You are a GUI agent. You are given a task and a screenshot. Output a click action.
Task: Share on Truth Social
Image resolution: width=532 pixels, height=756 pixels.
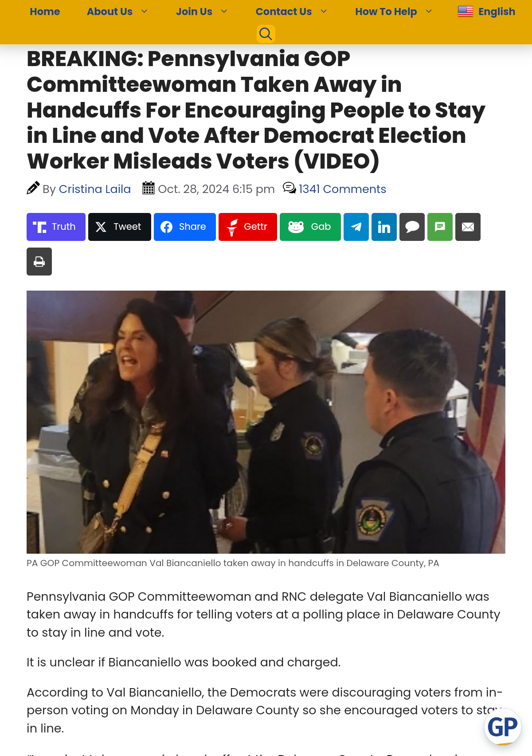click(56, 227)
